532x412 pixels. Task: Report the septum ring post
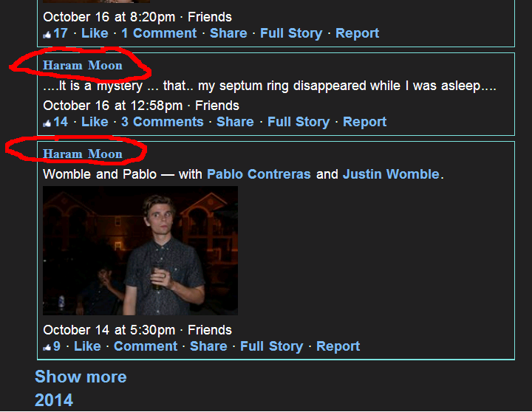point(364,122)
